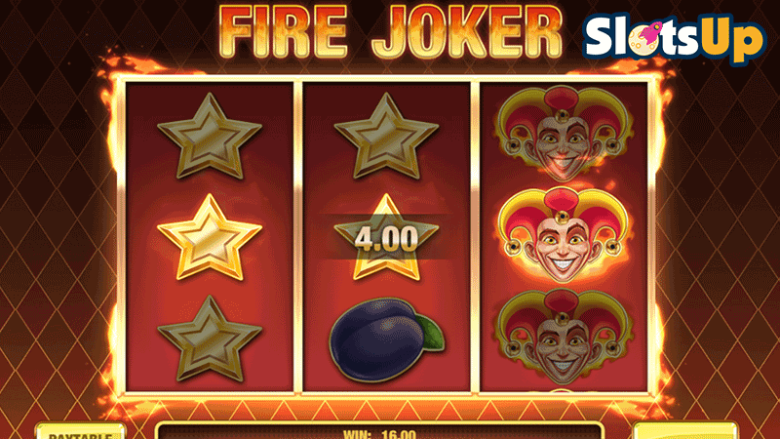Select the top joker face in third reel
The image size is (780, 439).
pos(564,133)
